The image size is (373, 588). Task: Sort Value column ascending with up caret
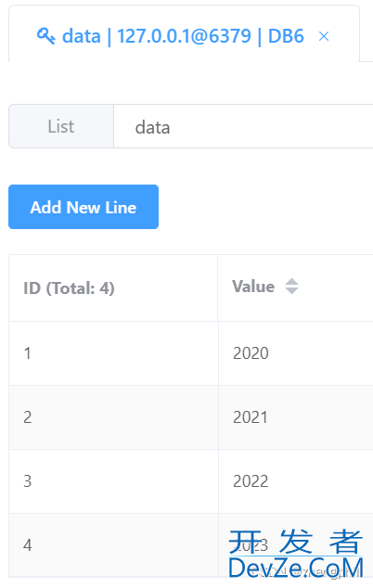coord(291,282)
